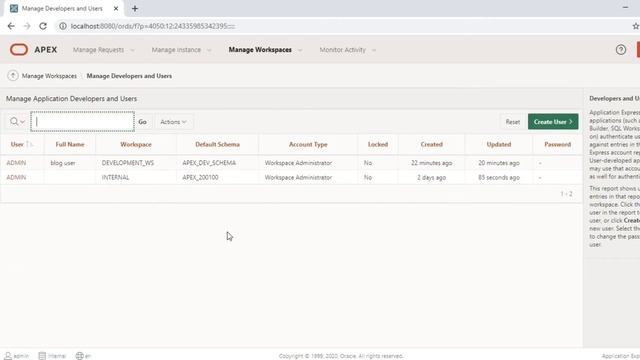Click the breadcrumb up arrow icon
This screenshot has width=640, height=360.
point(13,76)
